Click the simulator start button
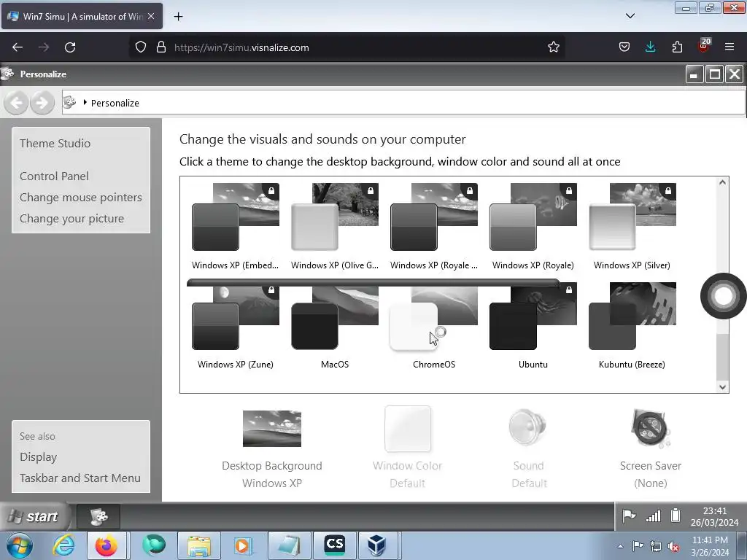Viewport: 747px width, 560px height. point(34,516)
